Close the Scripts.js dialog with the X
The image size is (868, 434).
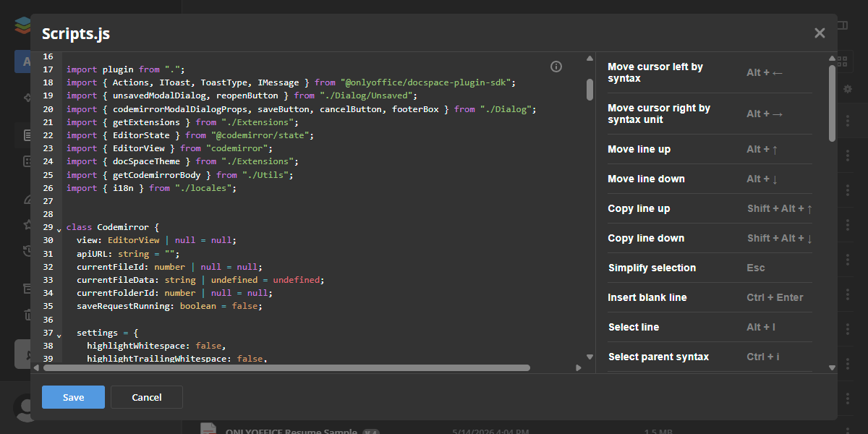(820, 33)
